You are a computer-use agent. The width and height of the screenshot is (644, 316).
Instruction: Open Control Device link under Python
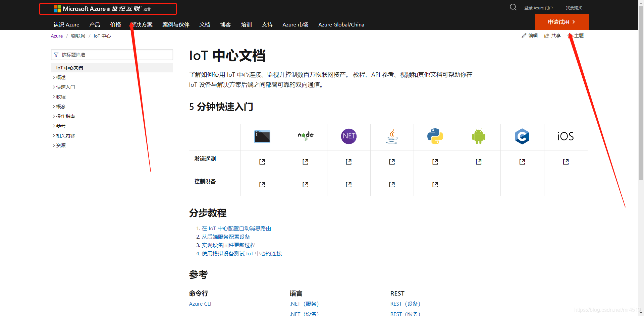(x=435, y=185)
